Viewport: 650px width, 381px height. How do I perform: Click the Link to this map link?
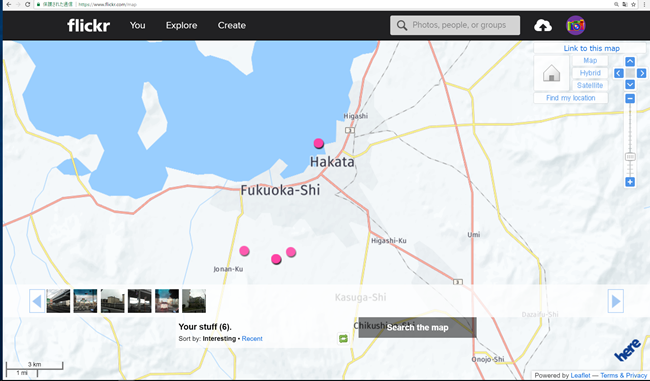click(x=591, y=48)
